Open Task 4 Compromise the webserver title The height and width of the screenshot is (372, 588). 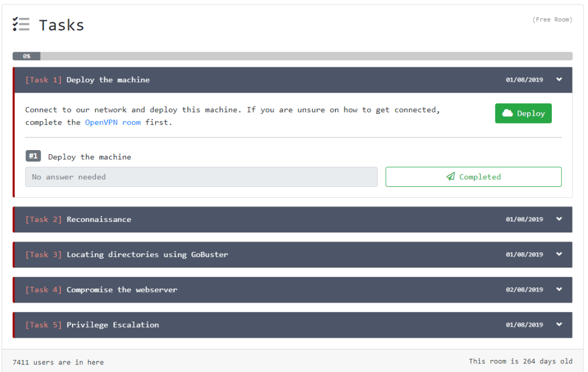(122, 290)
